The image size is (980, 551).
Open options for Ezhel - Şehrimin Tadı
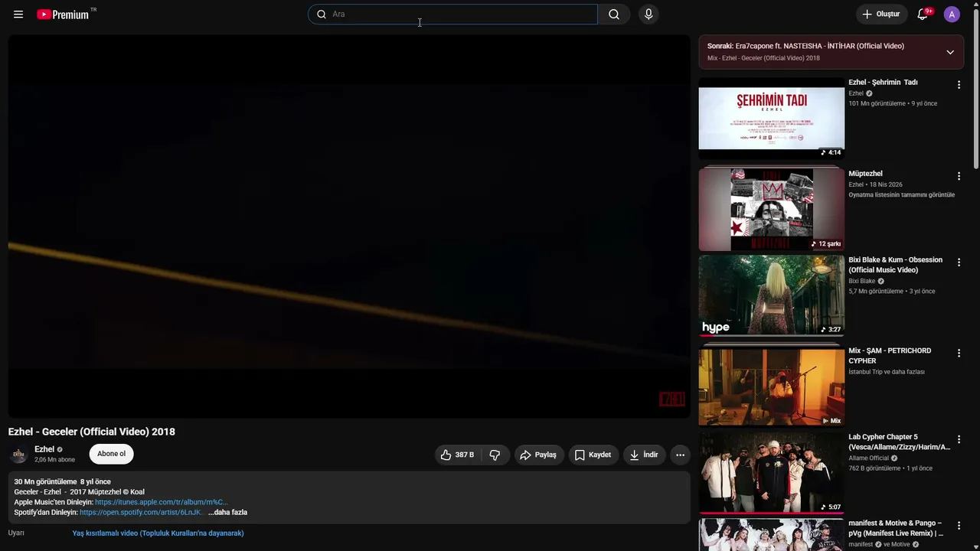point(959,85)
